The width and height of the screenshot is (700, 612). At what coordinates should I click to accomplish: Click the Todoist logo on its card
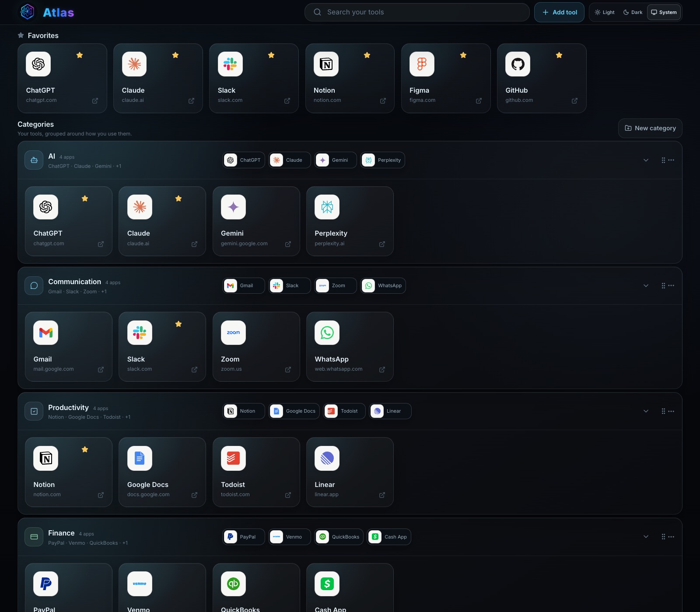coord(233,458)
